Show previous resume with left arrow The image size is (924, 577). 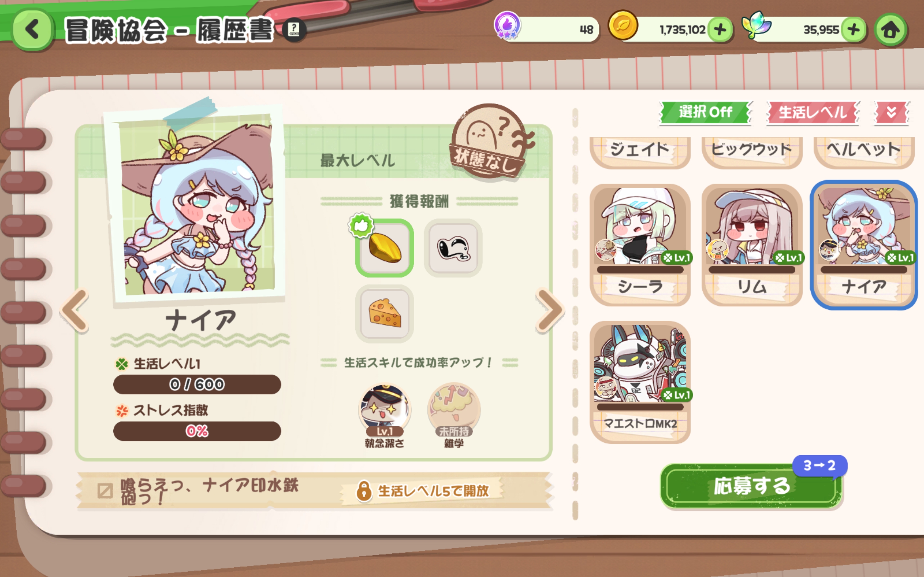(x=75, y=310)
